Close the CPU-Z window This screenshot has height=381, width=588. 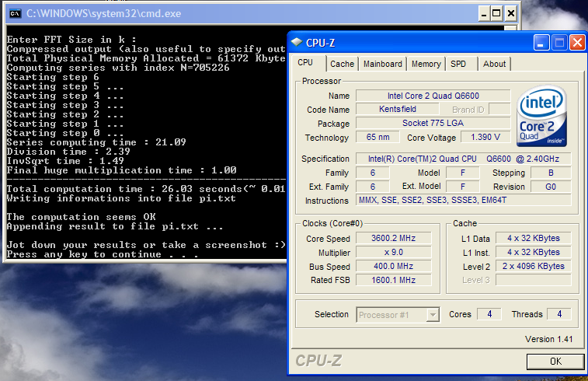coord(577,43)
